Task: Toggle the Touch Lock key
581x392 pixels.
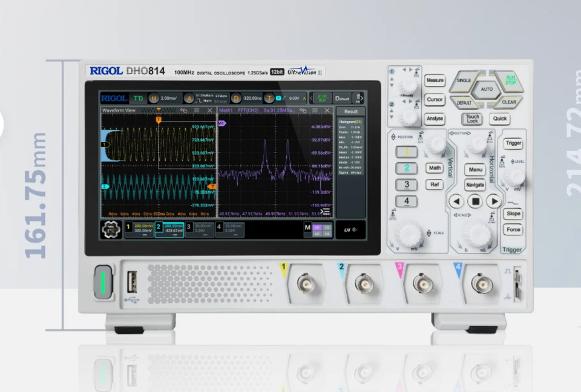Action: (x=472, y=119)
